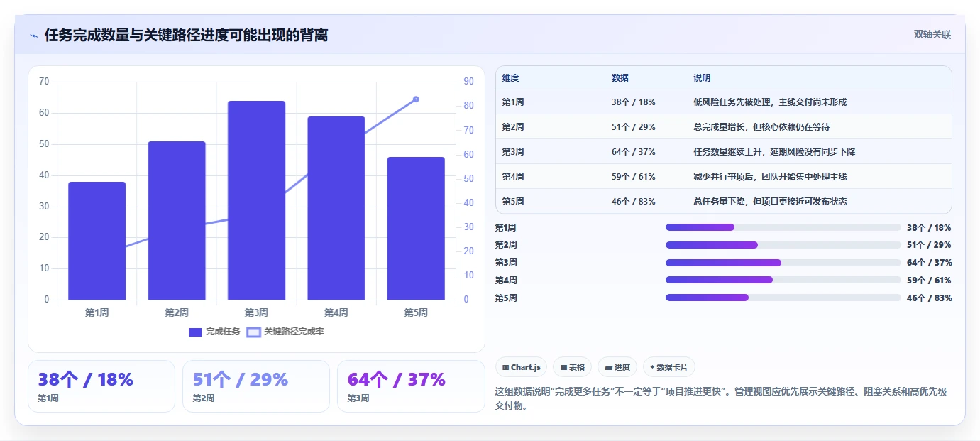The width and height of the screenshot is (980, 441).
Task: Click the 90 tick on the right axis
Action: coord(469,82)
